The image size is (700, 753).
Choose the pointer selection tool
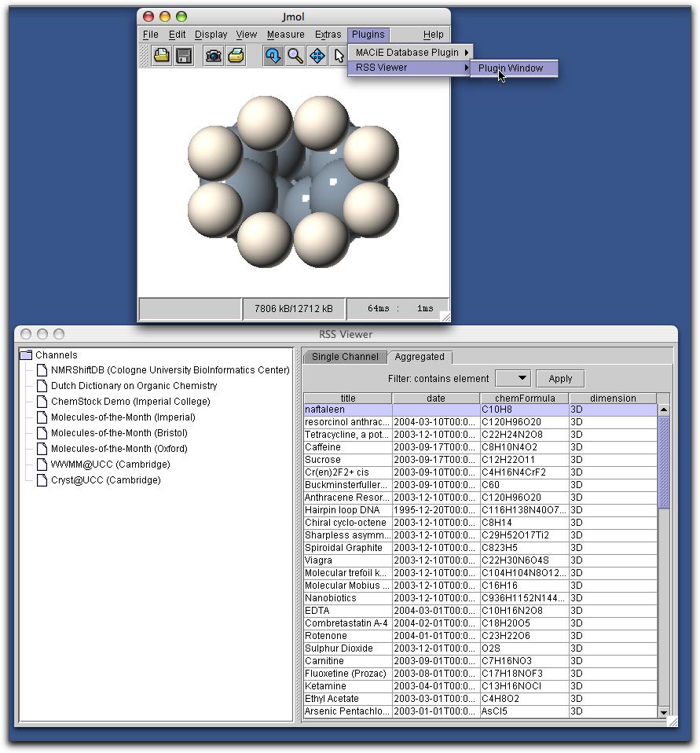click(x=339, y=55)
